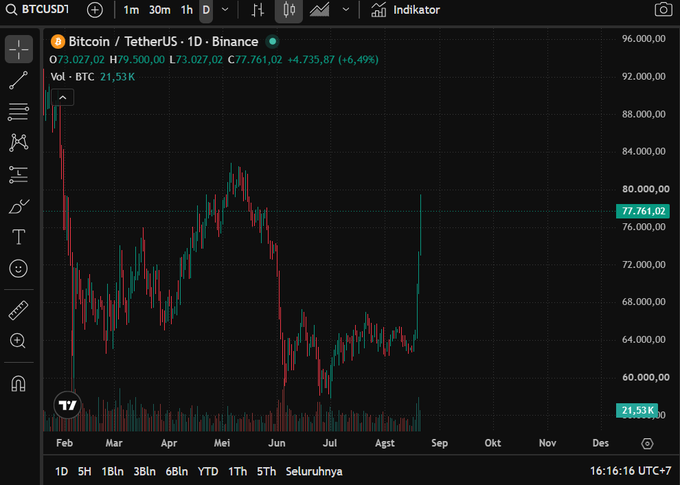Take a chart snapshot with camera icon
Viewport: 680px width, 485px height.
point(663,10)
